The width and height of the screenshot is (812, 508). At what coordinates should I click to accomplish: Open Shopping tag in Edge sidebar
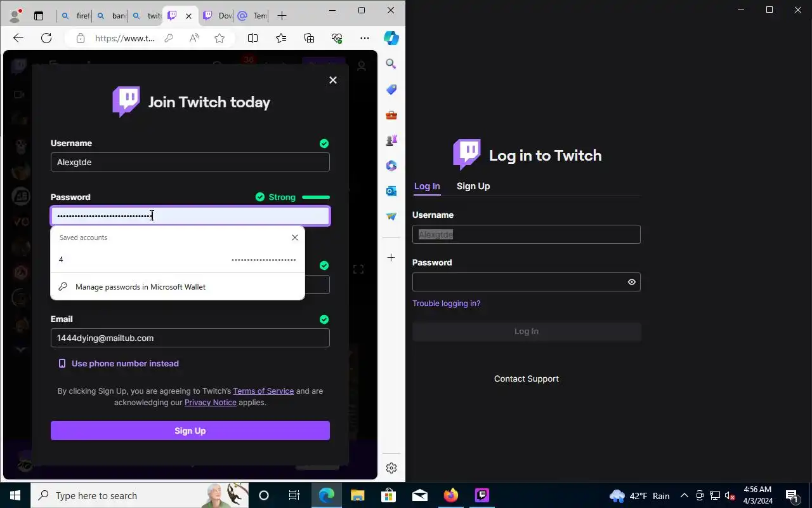[391, 90]
